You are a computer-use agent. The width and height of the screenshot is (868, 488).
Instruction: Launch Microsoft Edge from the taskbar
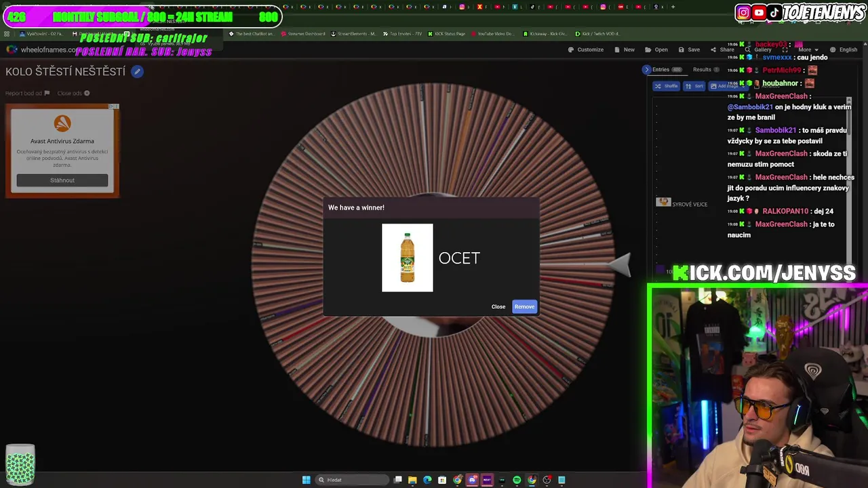pos(427,480)
